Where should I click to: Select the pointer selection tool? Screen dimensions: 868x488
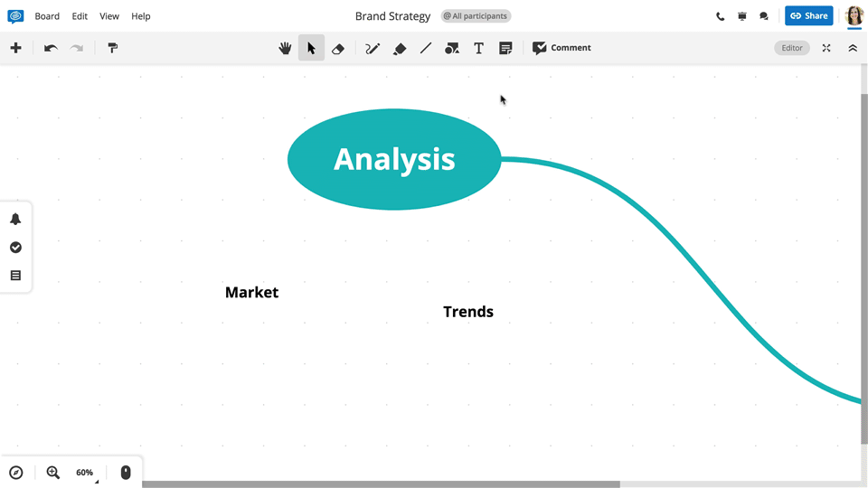tap(311, 48)
